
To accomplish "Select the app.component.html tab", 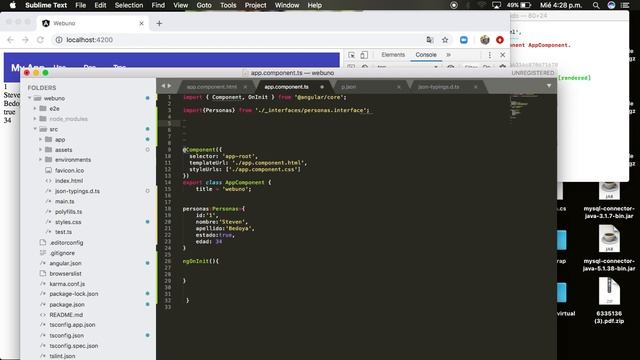I will tap(211, 87).
